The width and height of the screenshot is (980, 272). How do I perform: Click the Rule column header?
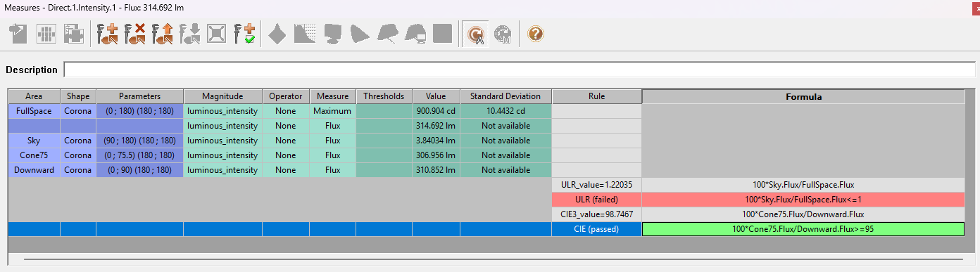[x=597, y=96]
